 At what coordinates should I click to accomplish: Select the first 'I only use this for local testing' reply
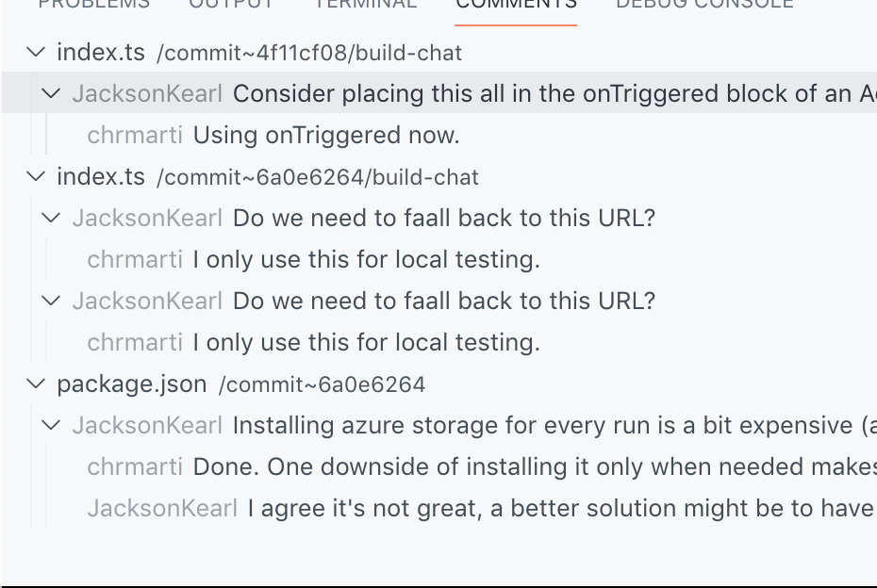[367, 259]
